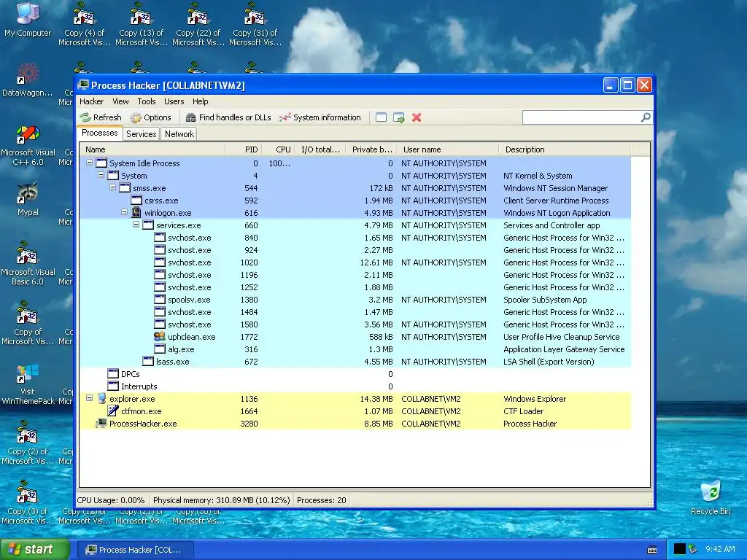
Task: Sort by the CPU column header
Action: [x=278, y=149]
